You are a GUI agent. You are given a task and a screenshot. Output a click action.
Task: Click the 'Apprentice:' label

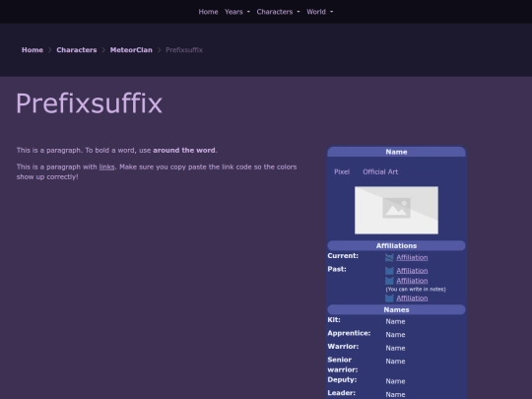[x=349, y=333]
